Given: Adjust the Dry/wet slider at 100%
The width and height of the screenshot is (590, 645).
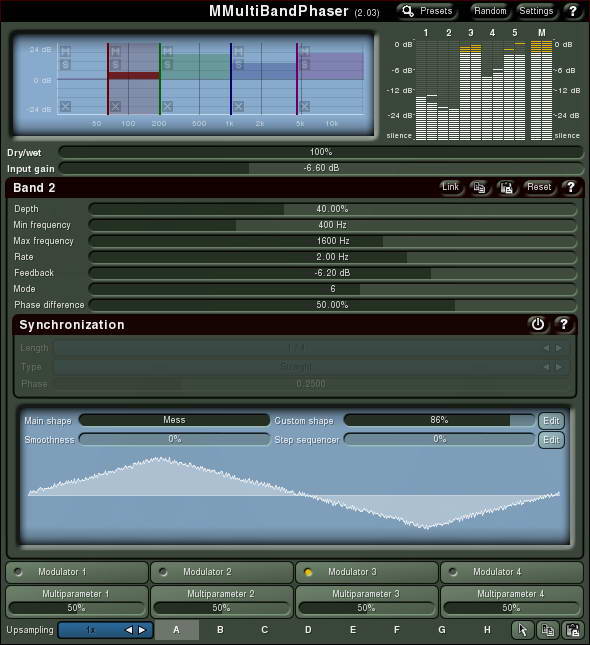Looking at the screenshot, I should 321,152.
